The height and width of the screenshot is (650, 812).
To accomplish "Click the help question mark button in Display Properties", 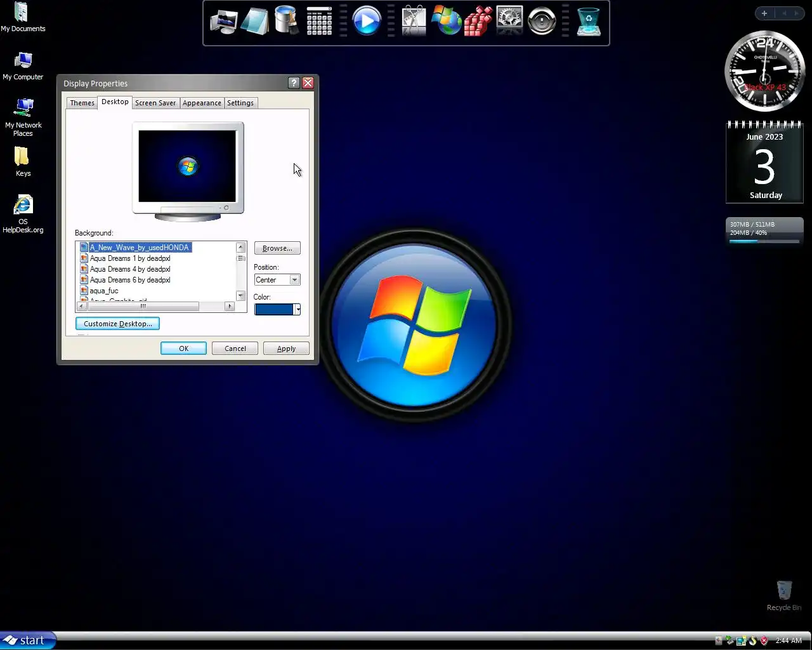I will click(294, 83).
